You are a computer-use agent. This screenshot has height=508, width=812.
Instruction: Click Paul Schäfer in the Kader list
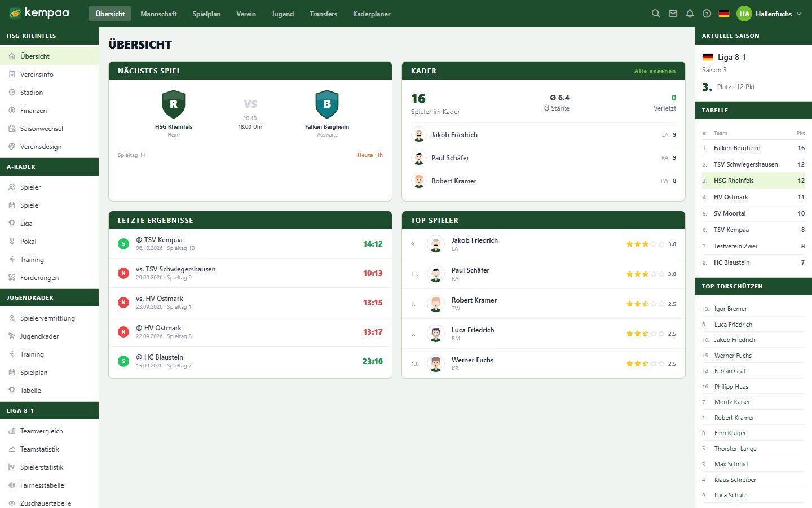coord(544,158)
